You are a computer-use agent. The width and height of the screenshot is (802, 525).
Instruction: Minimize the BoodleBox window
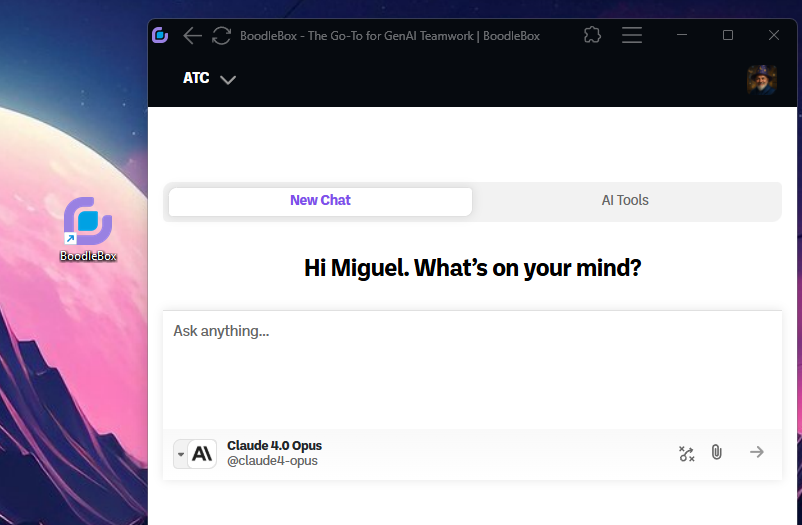(682, 35)
